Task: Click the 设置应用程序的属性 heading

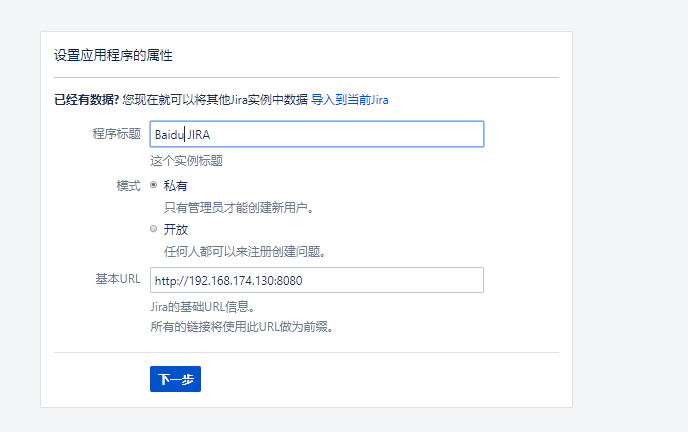Action: coord(113,56)
